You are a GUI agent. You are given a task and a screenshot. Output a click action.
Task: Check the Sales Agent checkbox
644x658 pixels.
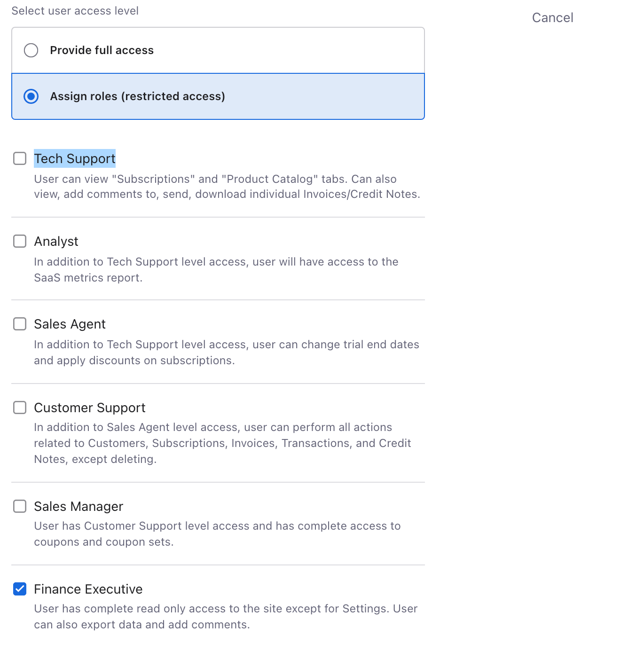[x=20, y=324]
